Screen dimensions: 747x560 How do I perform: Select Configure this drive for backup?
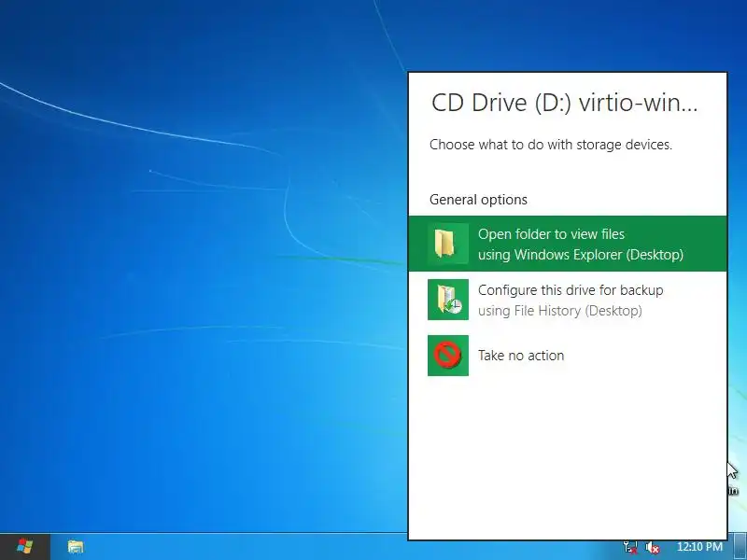tap(568, 300)
